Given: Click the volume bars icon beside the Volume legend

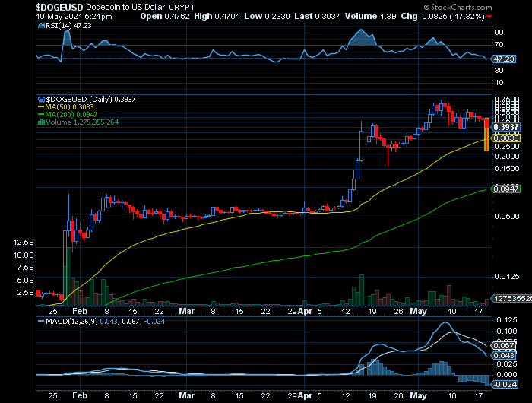Looking at the screenshot, I should point(41,122).
